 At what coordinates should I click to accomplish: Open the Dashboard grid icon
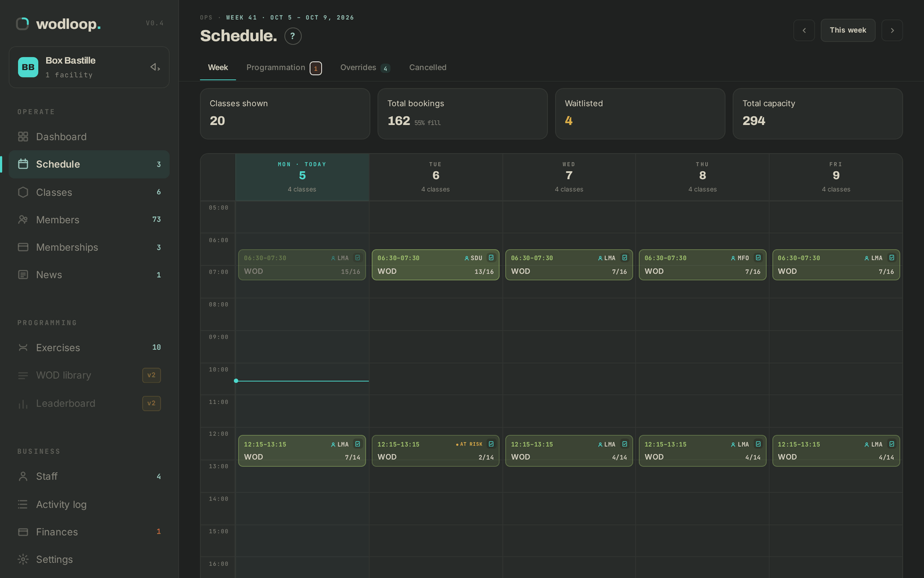pyautogui.click(x=23, y=137)
